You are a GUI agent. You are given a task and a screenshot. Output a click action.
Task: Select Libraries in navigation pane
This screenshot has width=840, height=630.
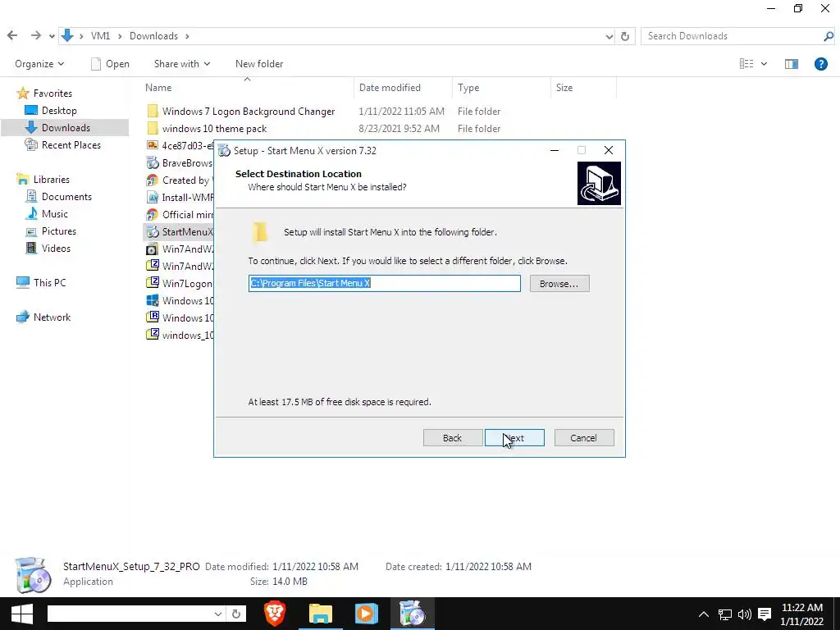point(52,180)
